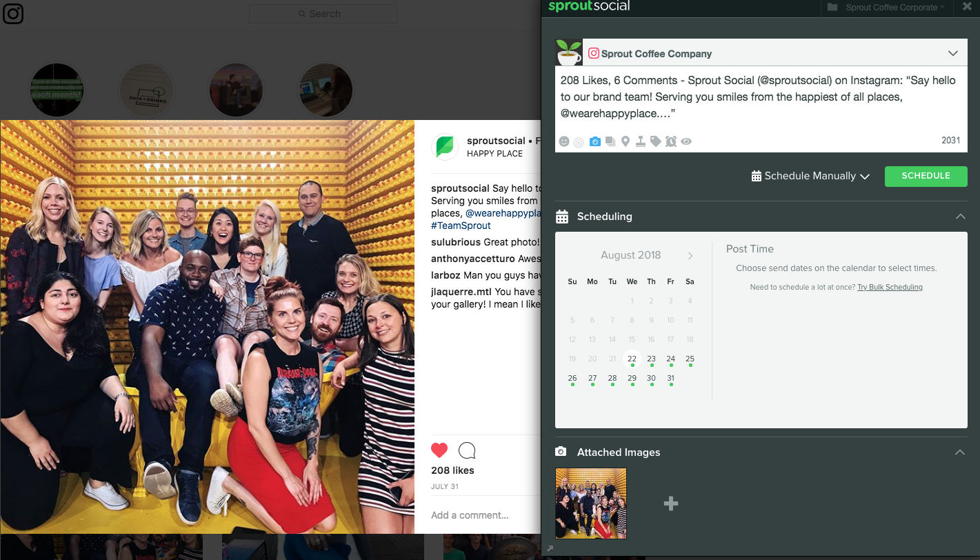Image resolution: width=980 pixels, height=560 pixels.
Task: Click the comment bubble icon under the post
Action: (467, 451)
